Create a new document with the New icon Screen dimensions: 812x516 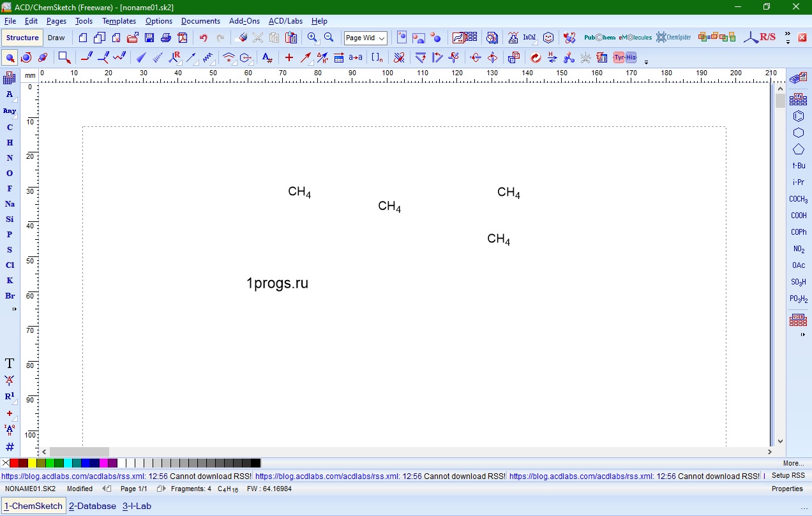(x=83, y=38)
